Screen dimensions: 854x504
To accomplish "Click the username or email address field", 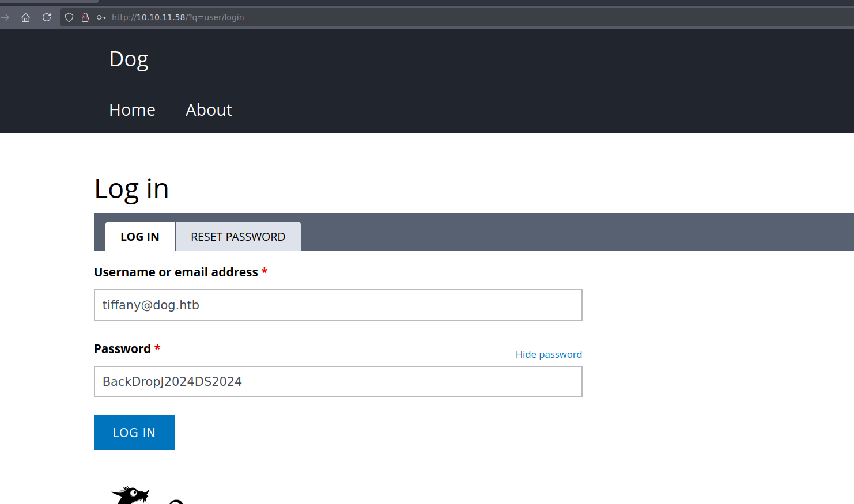I will pyautogui.click(x=338, y=305).
